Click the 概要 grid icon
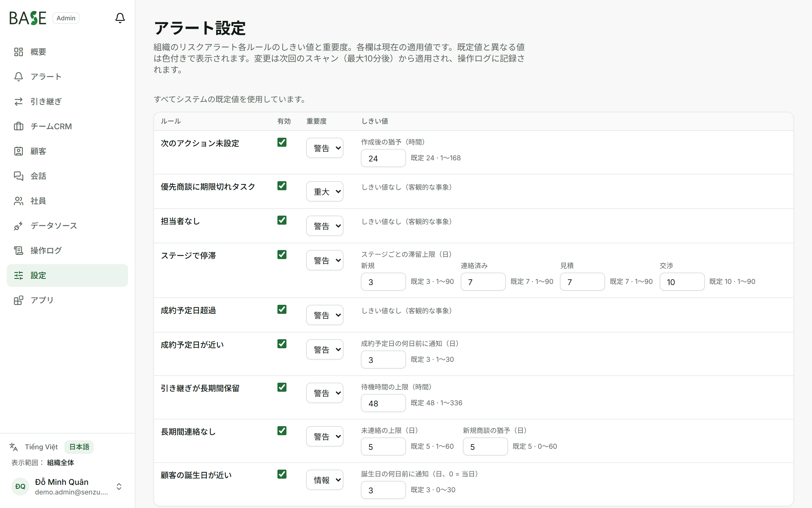Image resolution: width=812 pixels, height=508 pixels. tap(18, 52)
